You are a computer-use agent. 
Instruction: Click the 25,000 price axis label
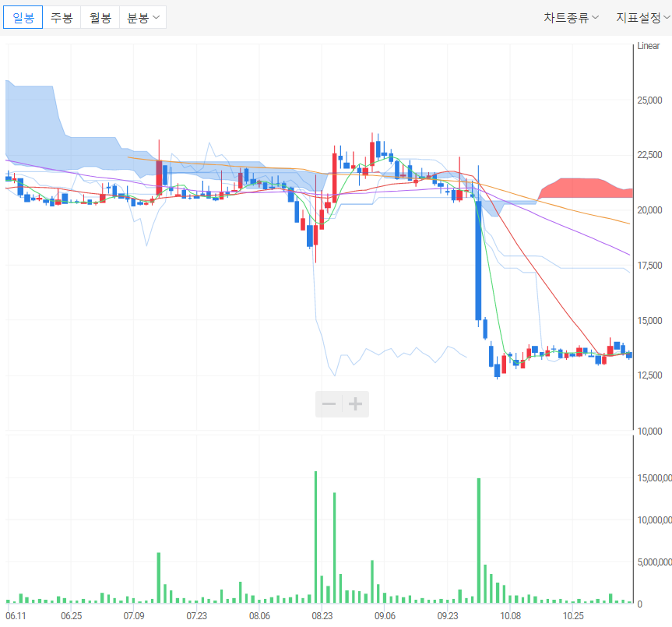coord(649,100)
